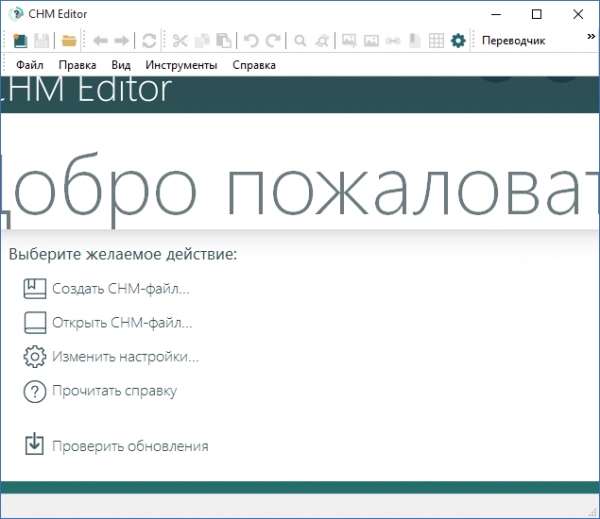Click the Проверить обновления link
The height and width of the screenshot is (519, 600).
coord(130,446)
